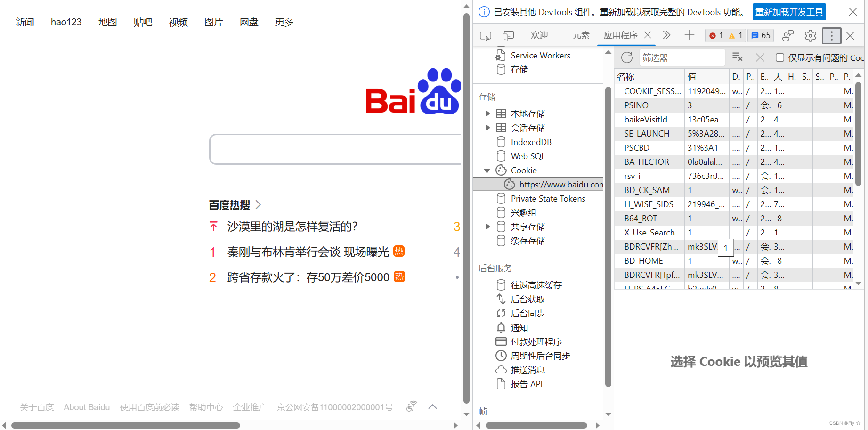Viewport: 868px width, 430px height.
Task: Click the 付款处理程序 card icon
Action: click(x=501, y=341)
